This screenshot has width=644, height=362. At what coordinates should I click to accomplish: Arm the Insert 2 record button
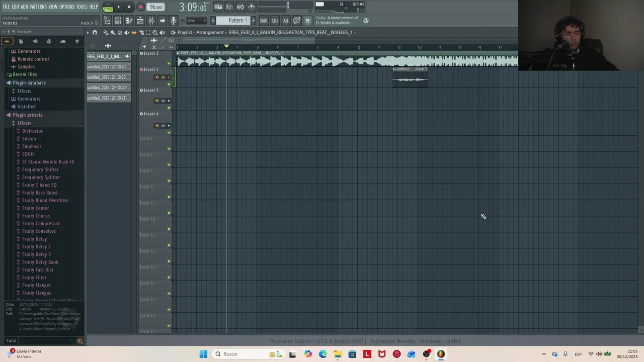pyautogui.click(x=169, y=77)
